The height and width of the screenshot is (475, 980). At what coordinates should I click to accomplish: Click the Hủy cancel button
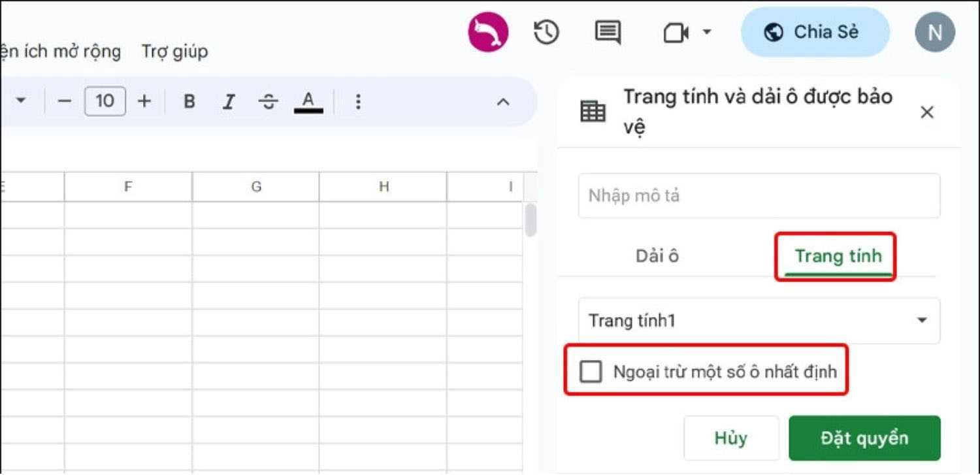tap(731, 438)
